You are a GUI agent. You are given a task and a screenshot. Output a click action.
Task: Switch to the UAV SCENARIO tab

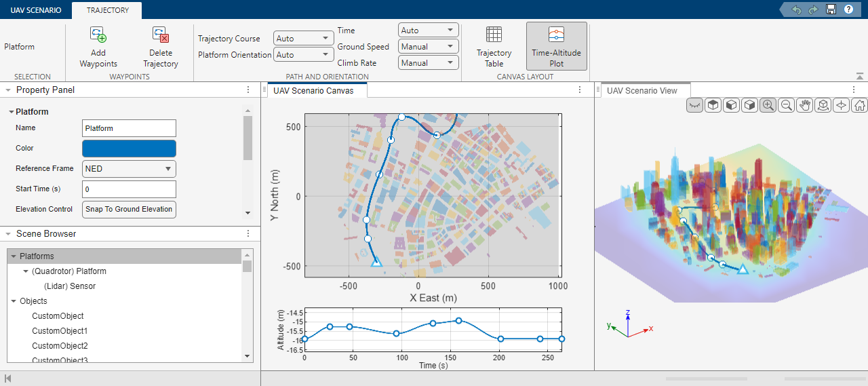click(36, 10)
